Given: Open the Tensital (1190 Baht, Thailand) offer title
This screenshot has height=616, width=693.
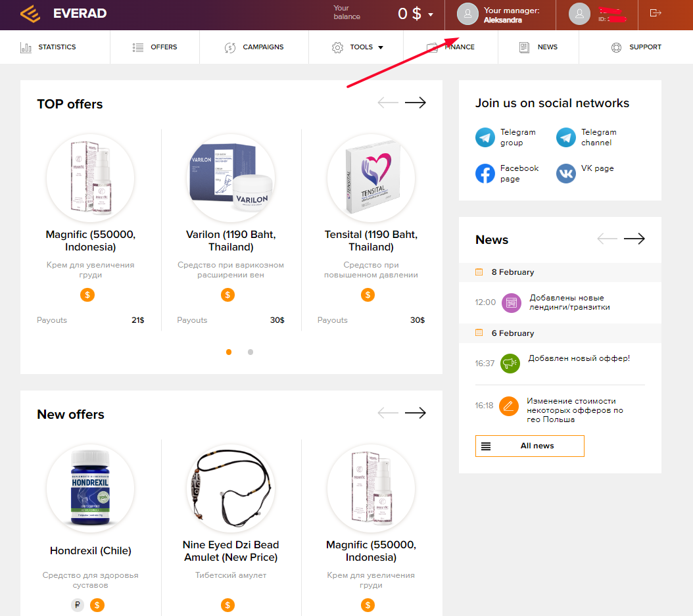Looking at the screenshot, I should 371,241.
